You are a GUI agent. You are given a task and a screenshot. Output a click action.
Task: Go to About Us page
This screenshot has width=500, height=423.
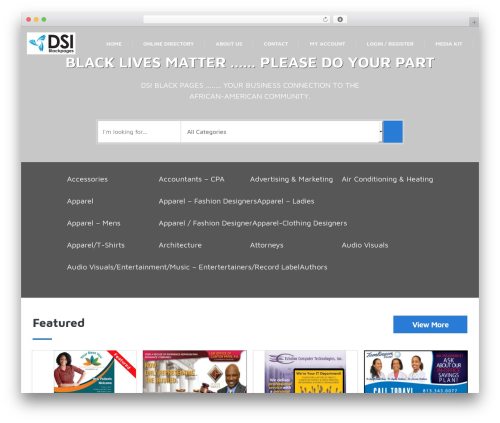[x=229, y=44]
